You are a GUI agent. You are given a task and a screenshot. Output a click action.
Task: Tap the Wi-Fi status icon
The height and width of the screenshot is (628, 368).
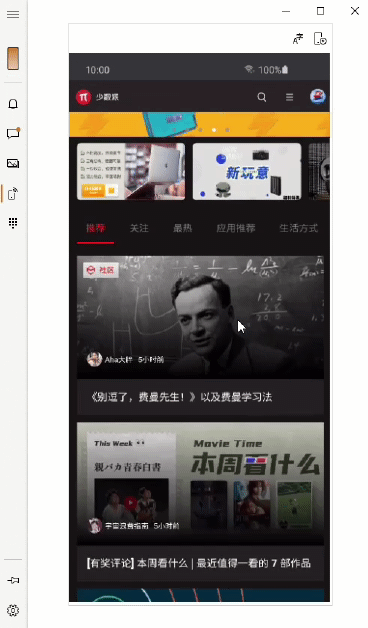249,69
